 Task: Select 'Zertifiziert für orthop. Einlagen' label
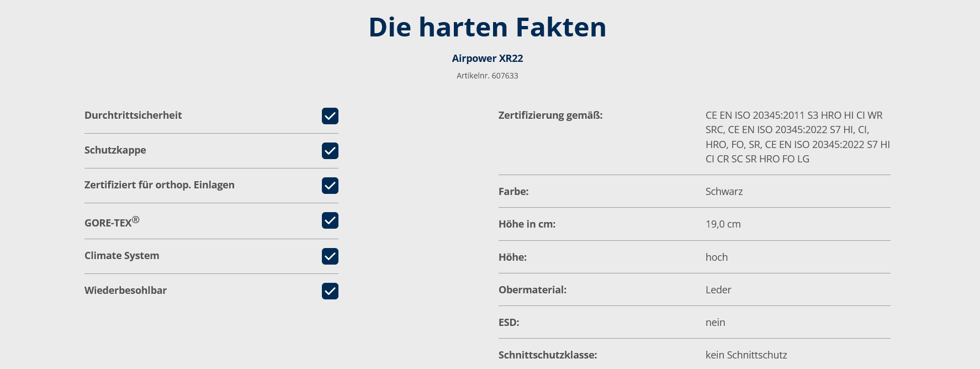pos(160,184)
